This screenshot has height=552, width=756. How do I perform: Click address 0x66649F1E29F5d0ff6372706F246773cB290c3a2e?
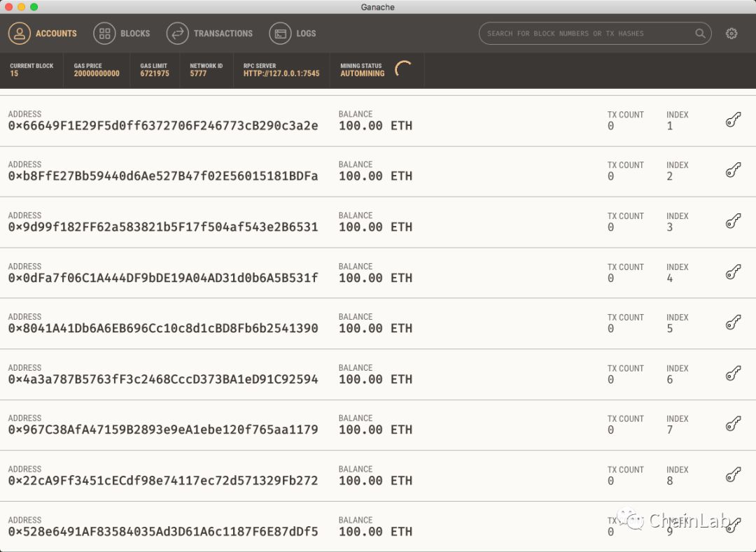coord(163,126)
